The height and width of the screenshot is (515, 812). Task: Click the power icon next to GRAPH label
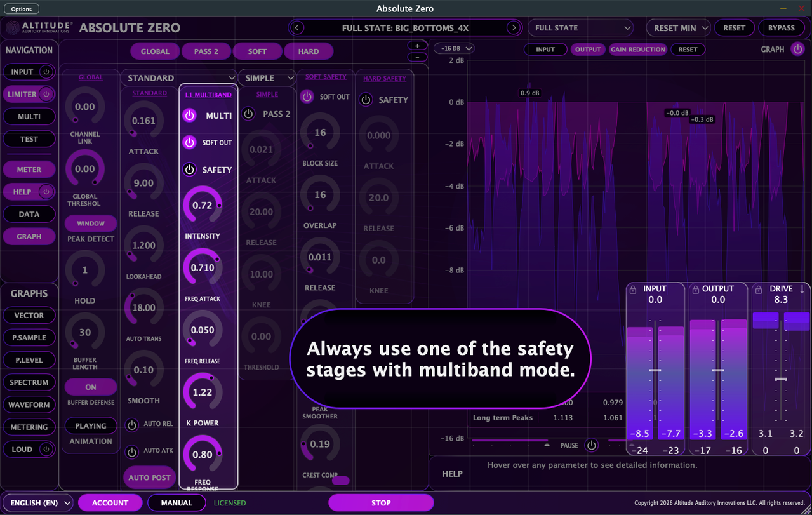coord(797,49)
